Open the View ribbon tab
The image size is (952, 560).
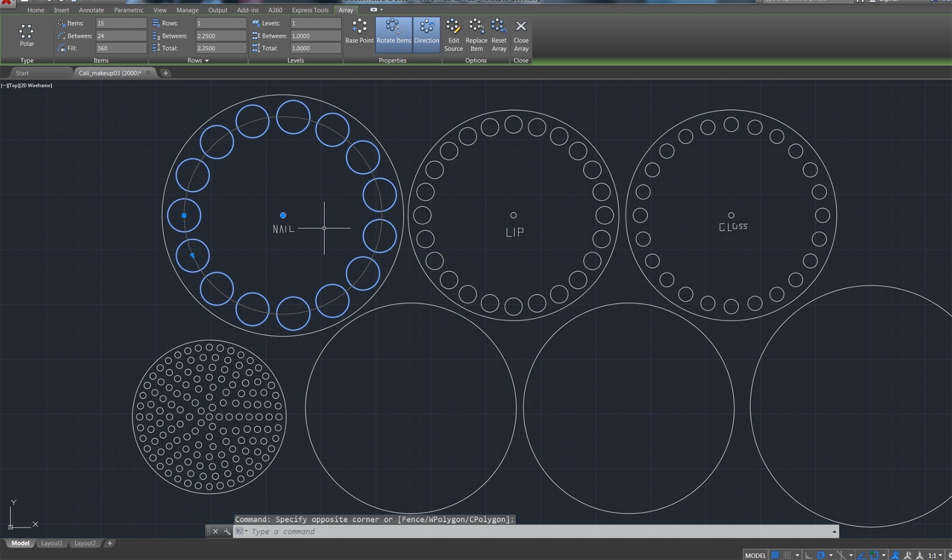(x=160, y=10)
